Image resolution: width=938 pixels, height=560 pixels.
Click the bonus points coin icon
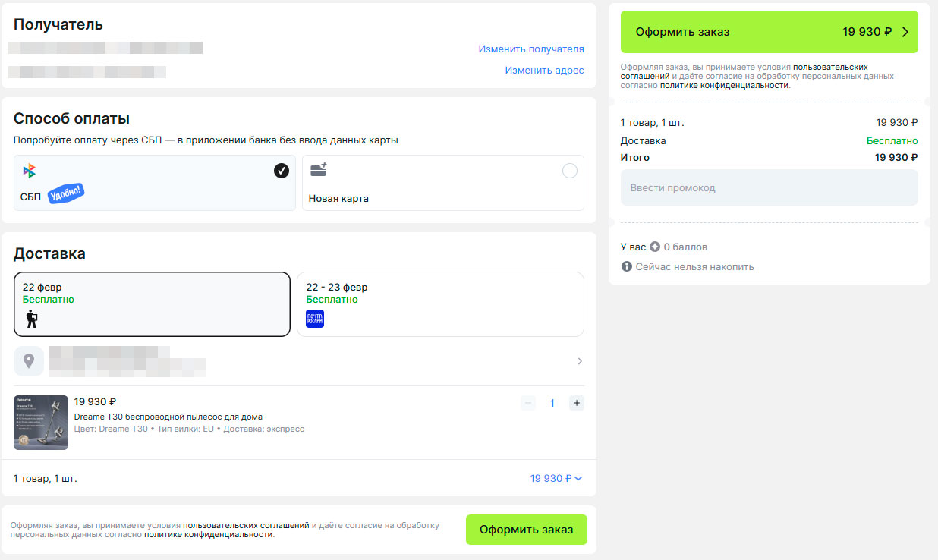click(x=655, y=247)
